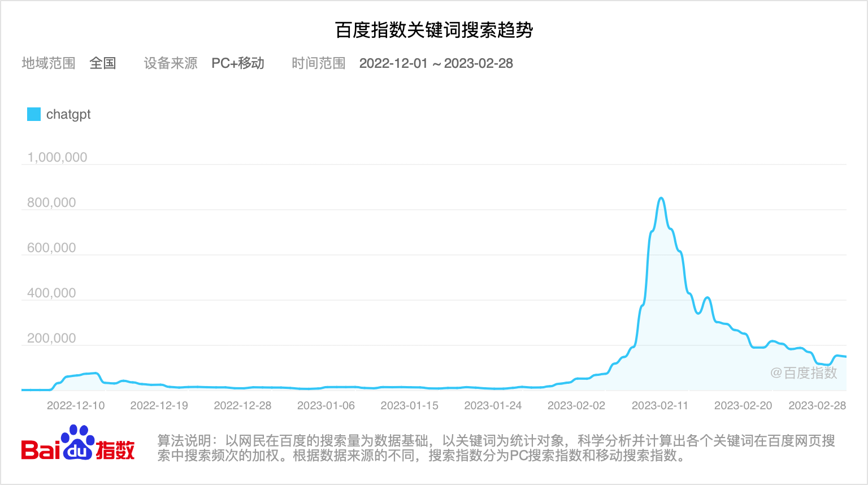Click the chatgpt legend label
This screenshot has height=485, width=868.
click(x=68, y=114)
